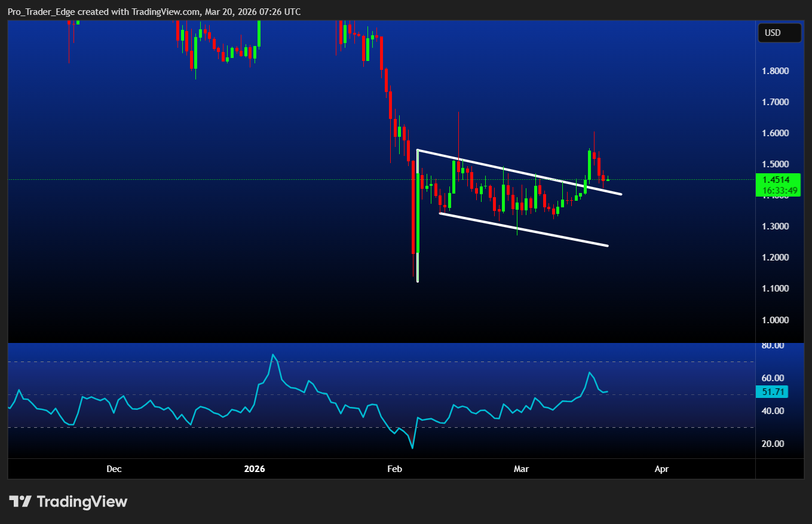
Task: Click the green 1.4514 current price label
Action: 777,179
